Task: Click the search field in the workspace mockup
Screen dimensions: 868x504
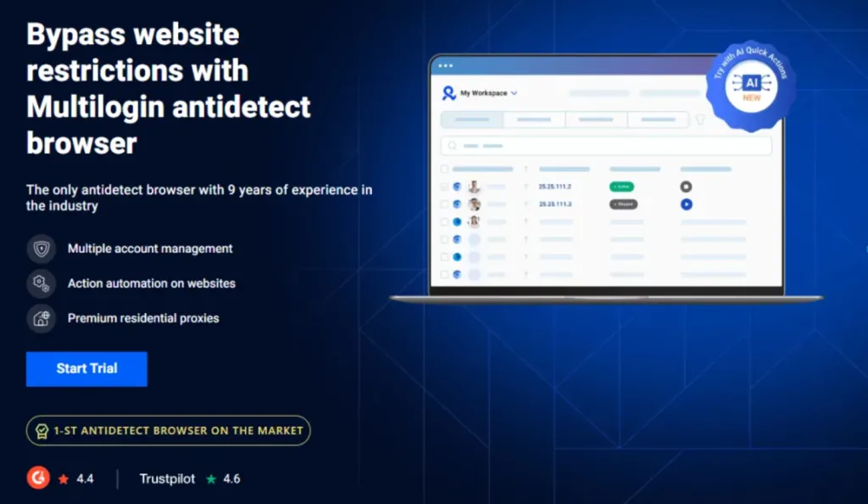Action: pyautogui.click(x=606, y=146)
